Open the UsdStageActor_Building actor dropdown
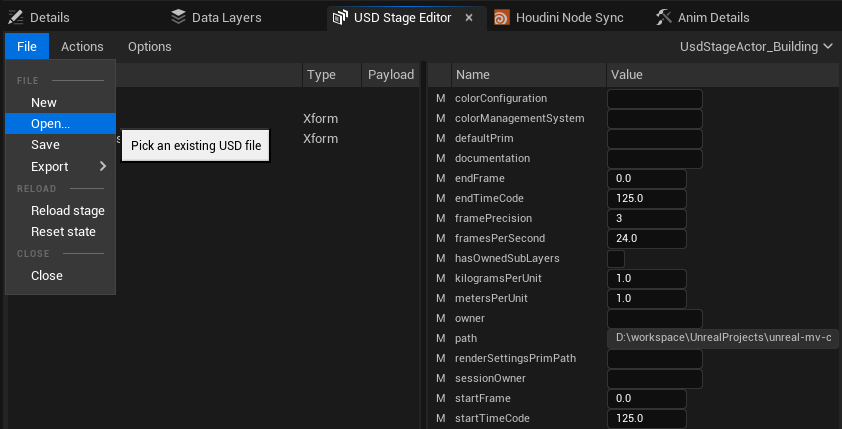 (756, 47)
